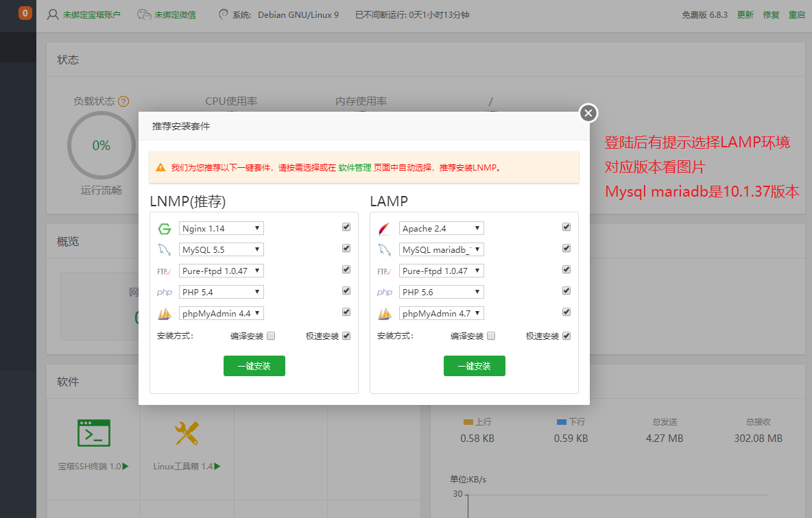Uncheck the MySQL mariadb checkbox in LAMP
The image size is (812, 518).
coord(566,249)
